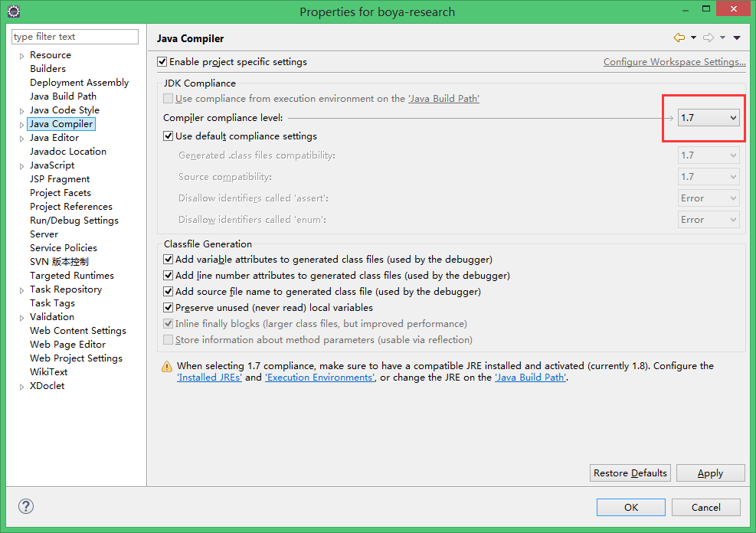Open the 'Installed JREs' link
This screenshot has width=756, height=533.
pos(209,378)
